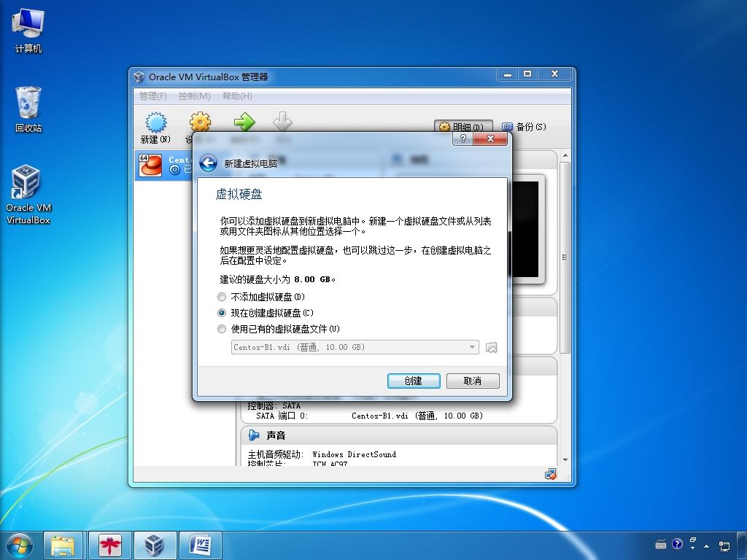Click the 主机音频驱动 Windows DirectSound text
The height and width of the screenshot is (560, 747).
coord(322,454)
